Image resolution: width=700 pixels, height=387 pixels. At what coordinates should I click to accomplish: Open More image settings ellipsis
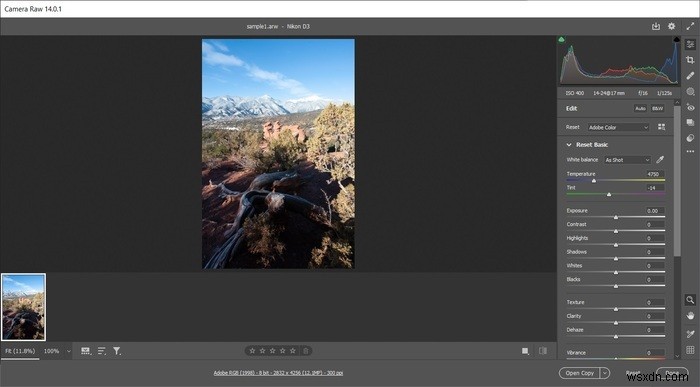[690, 151]
